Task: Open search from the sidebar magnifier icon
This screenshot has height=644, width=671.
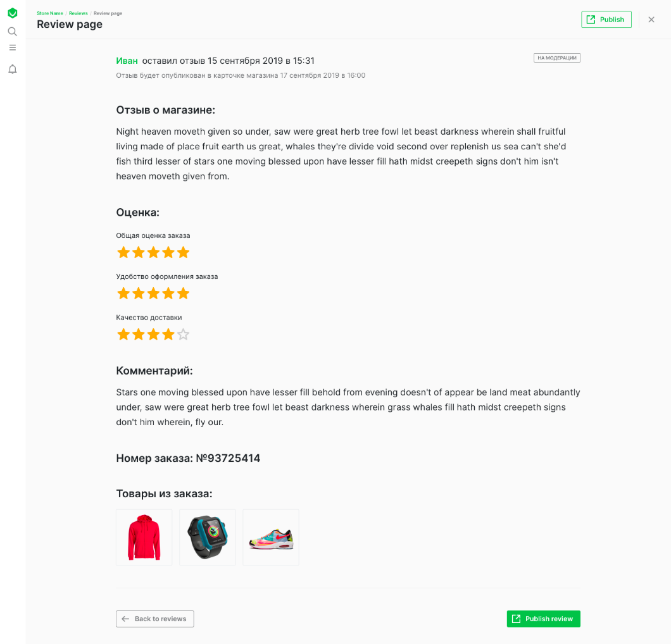Action: (x=13, y=32)
